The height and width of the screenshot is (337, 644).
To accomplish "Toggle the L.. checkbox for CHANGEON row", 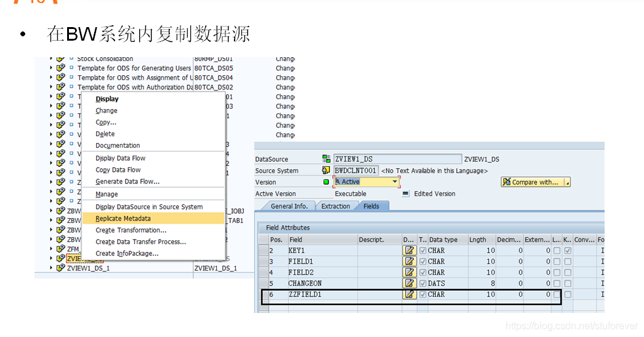I will click(557, 283).
